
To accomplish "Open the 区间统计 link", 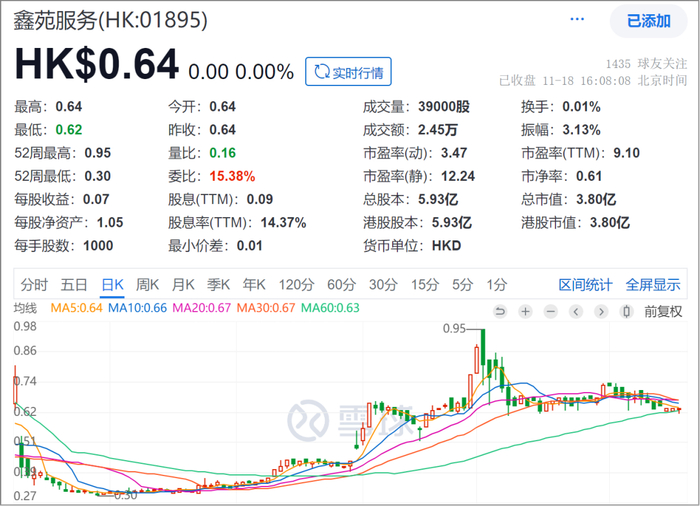I will pyautogui.click(x=585, y=284).
